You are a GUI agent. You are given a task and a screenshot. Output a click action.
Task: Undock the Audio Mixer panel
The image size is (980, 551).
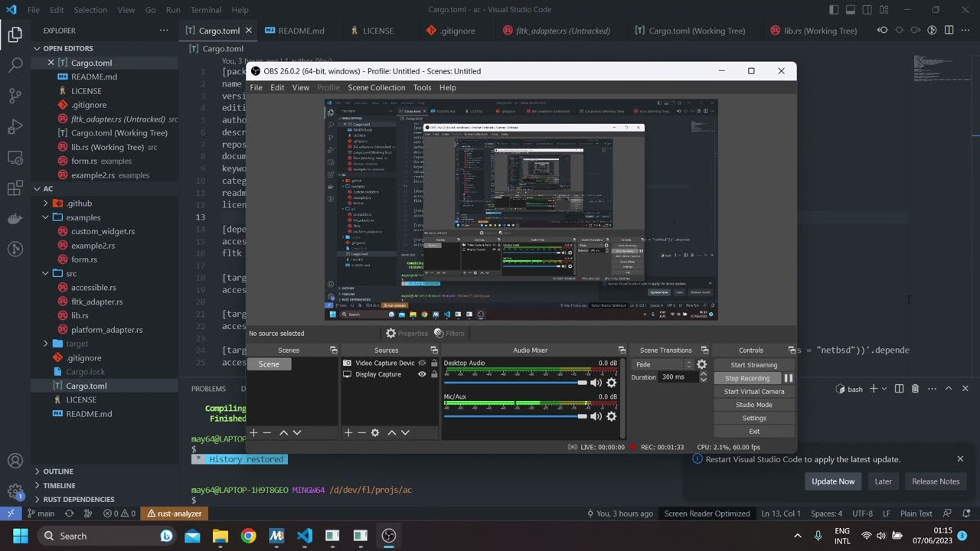(622, 350)
